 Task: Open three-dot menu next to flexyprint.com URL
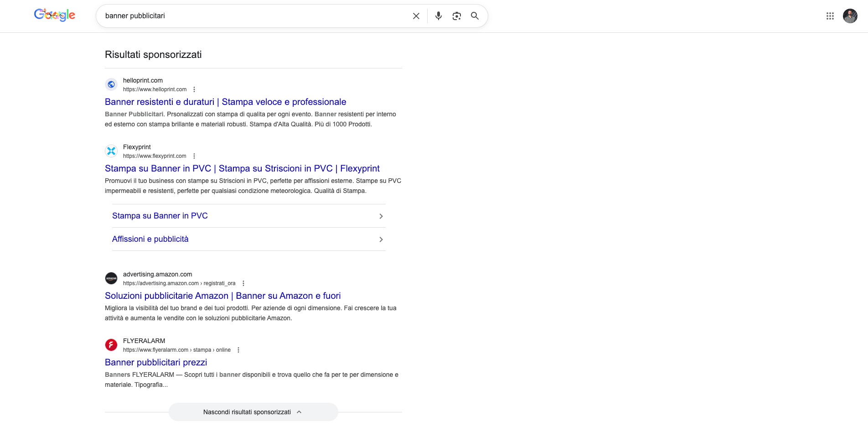(194, 156)
